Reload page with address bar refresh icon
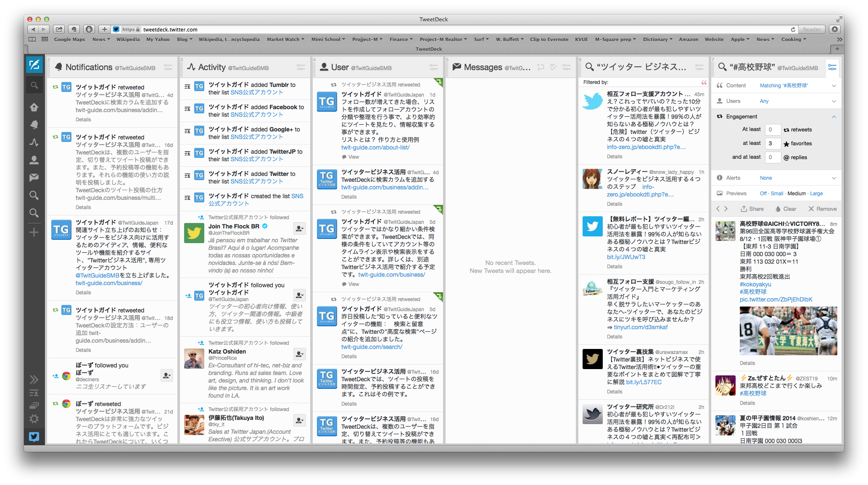Screen dimensions: 868x485 tap(793, 29)
